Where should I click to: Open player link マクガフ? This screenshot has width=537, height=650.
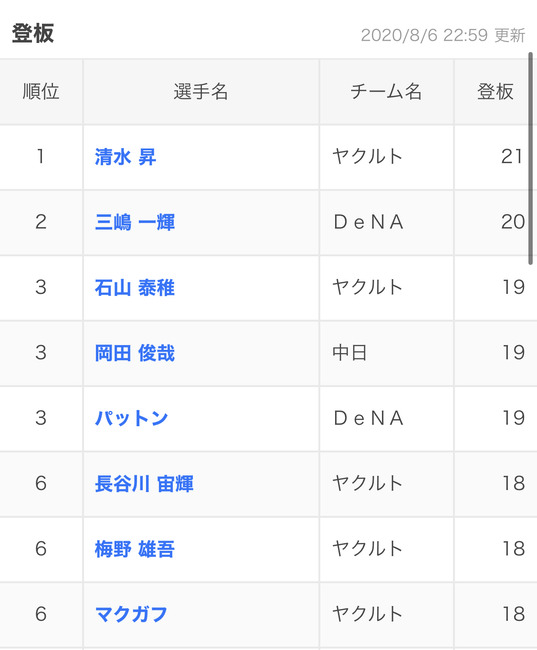click(x=131, y=614)
